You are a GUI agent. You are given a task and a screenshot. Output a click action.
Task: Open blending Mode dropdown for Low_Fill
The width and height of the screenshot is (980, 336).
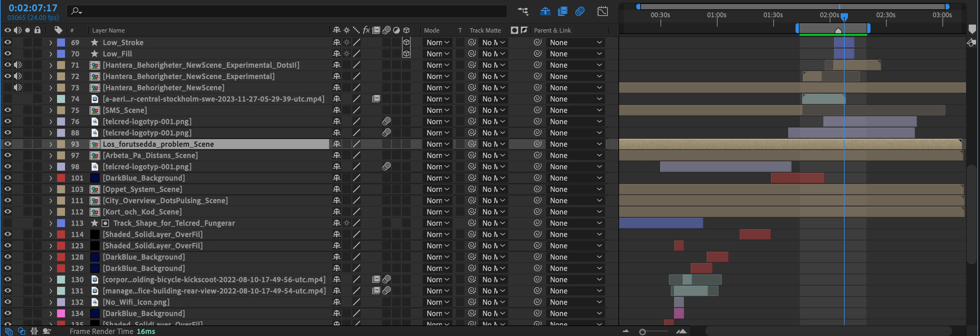(x=438, y=54)
